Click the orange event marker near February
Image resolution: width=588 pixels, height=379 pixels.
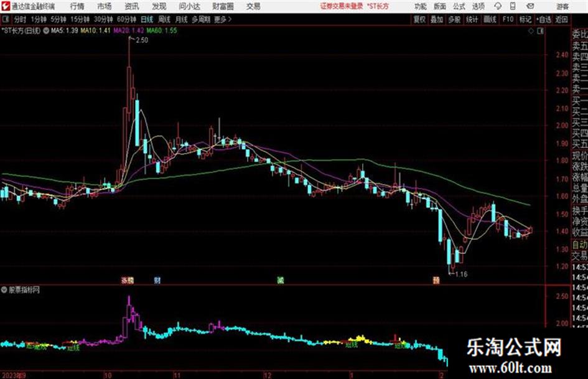point(436,280)
